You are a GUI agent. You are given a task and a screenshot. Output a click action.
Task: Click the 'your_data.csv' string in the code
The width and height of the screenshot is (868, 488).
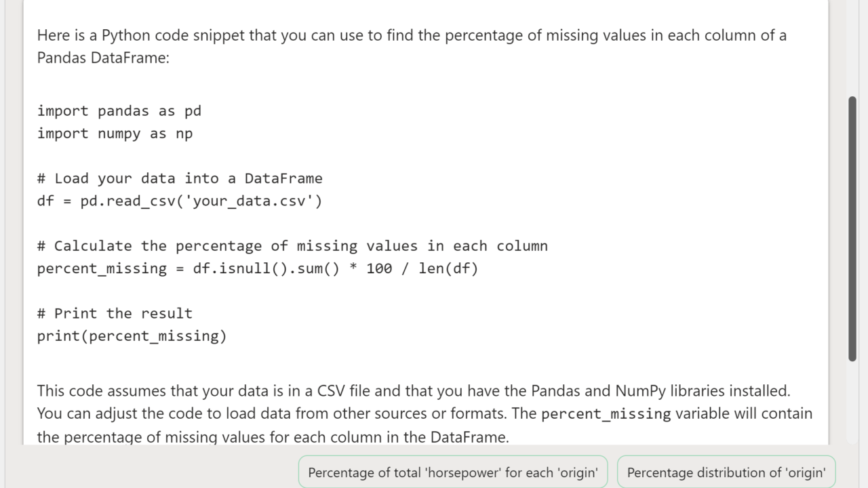249,201
